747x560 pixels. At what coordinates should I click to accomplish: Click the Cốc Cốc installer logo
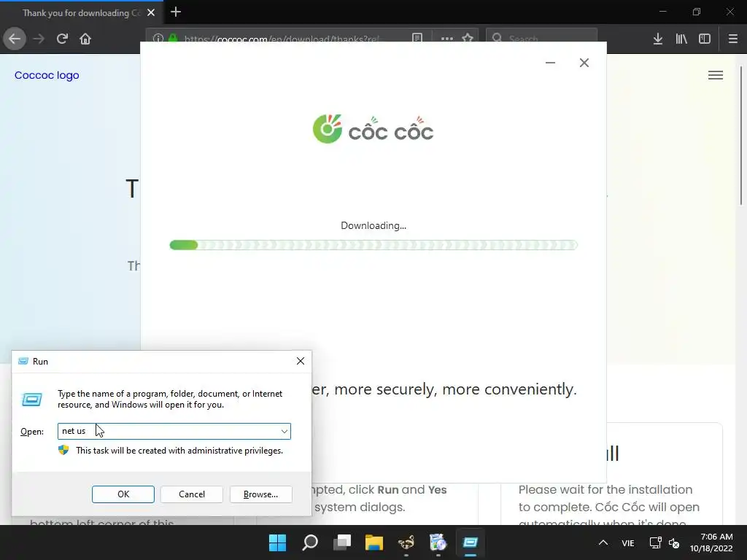pos(373,128)
